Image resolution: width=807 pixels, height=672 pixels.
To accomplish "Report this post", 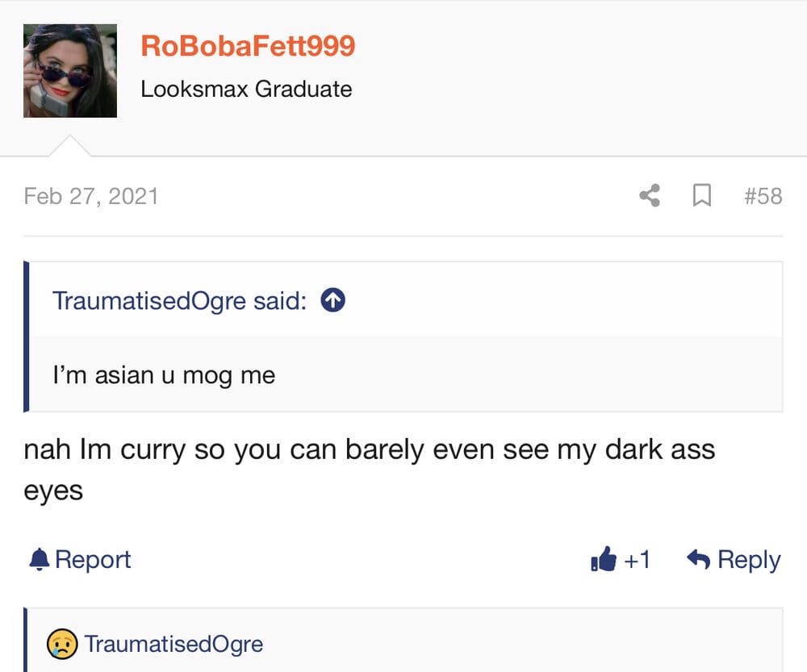I will (x=80, y=559).
